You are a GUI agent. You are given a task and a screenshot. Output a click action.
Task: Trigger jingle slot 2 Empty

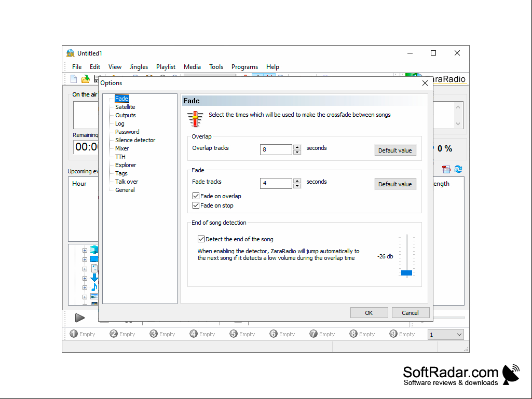click(x=122, y=334)
